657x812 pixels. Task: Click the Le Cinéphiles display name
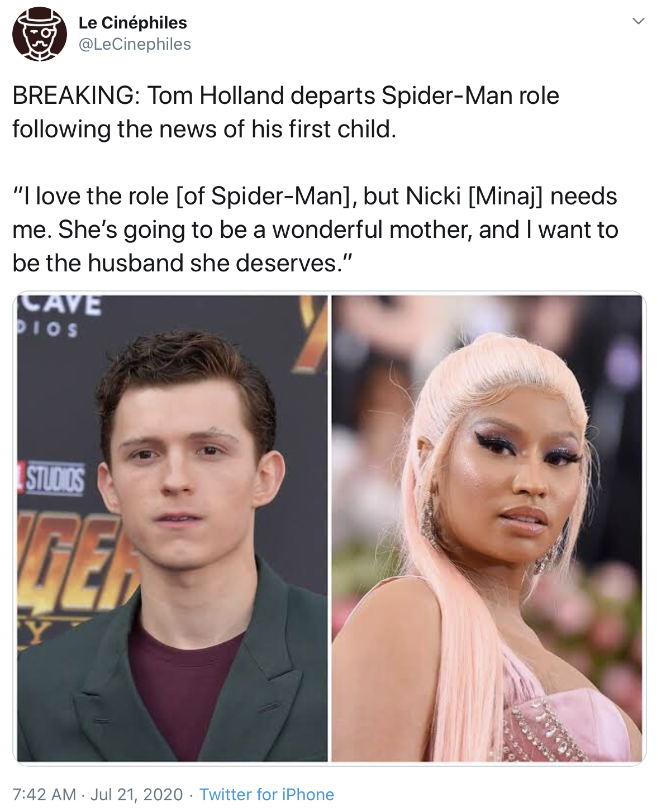click(132, 23)
